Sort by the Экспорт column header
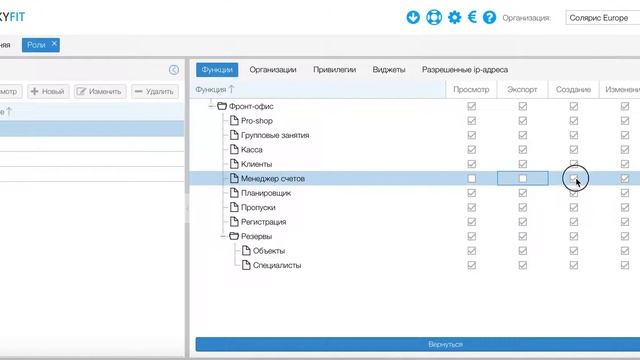 (522, 89)
